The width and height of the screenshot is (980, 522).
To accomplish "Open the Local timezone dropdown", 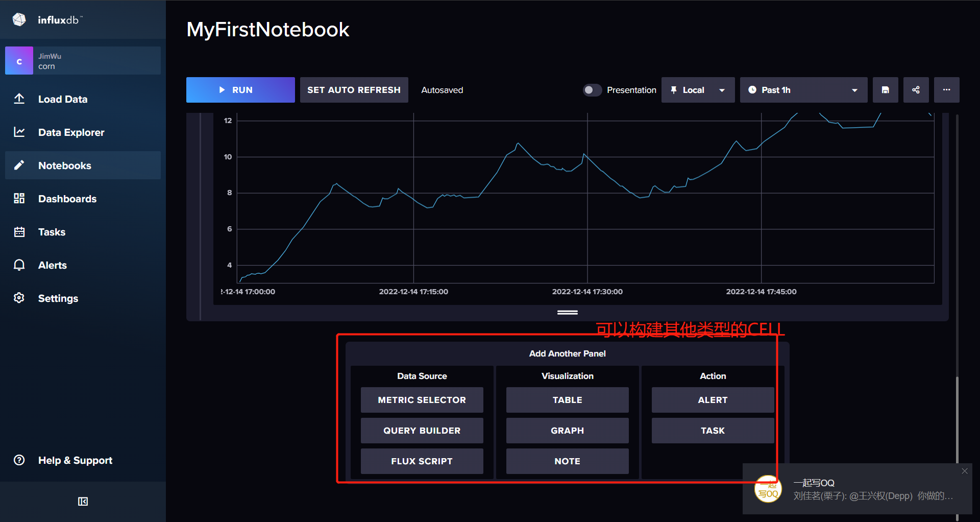I will pyautogui.click(x=698, y=90).
